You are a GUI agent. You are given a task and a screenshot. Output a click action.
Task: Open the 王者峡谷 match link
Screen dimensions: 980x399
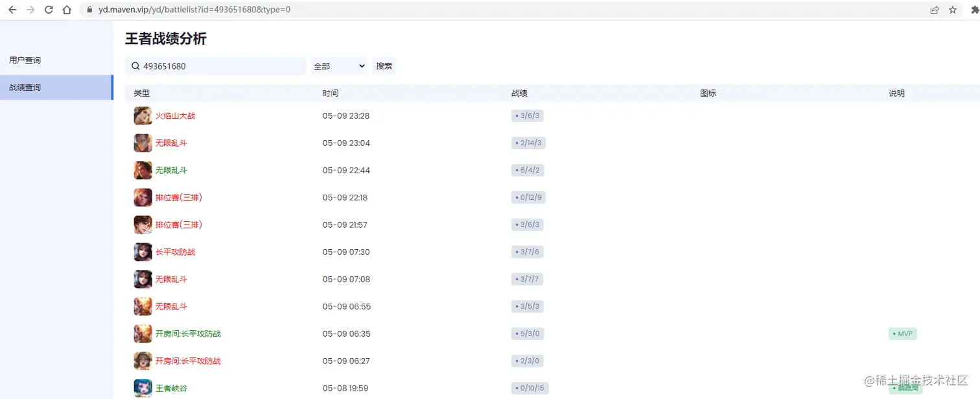pyautogui.click(x=171, y=388)
